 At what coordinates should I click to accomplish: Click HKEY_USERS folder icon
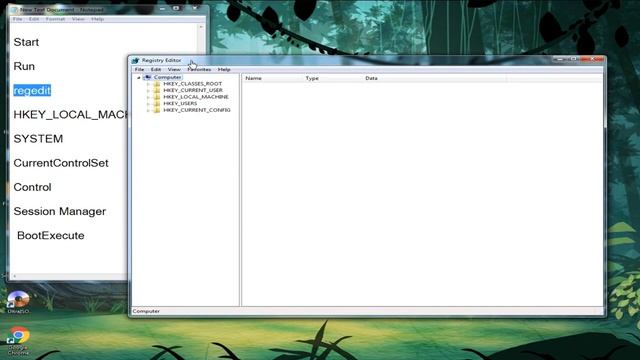click(x=156, y=103)
